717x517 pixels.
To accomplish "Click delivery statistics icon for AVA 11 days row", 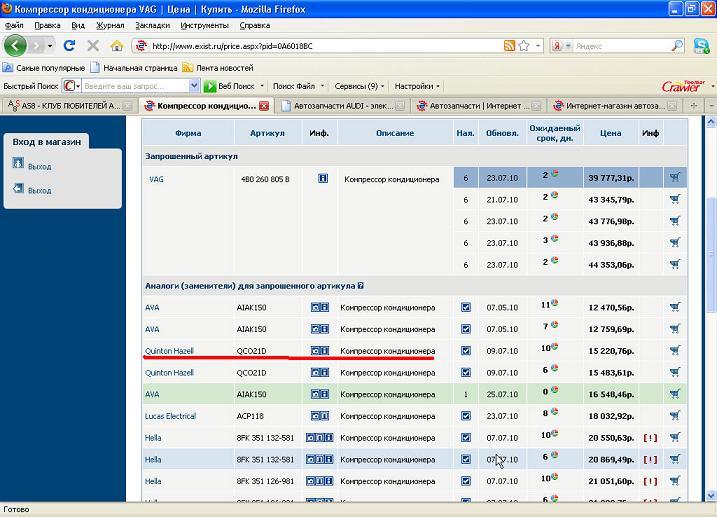I will point(555,303).
